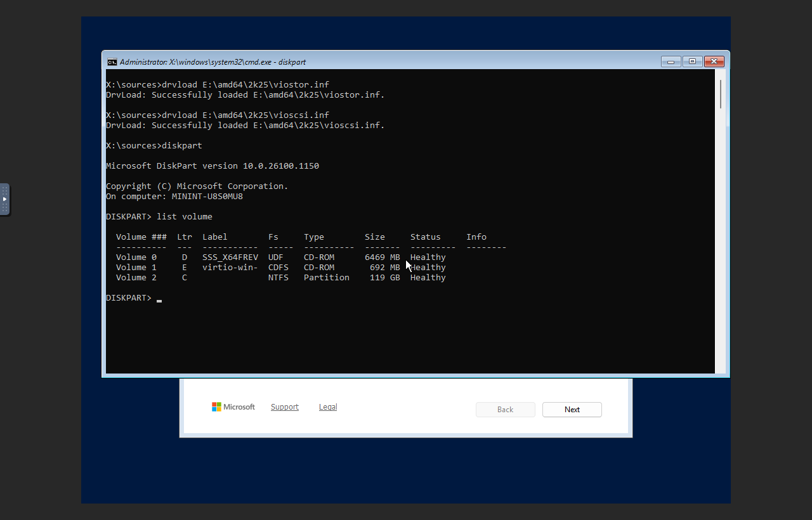
Task: Click 'Successfully loaded ...vioscsi.inf' output line
Action: [x=246, y=126]
